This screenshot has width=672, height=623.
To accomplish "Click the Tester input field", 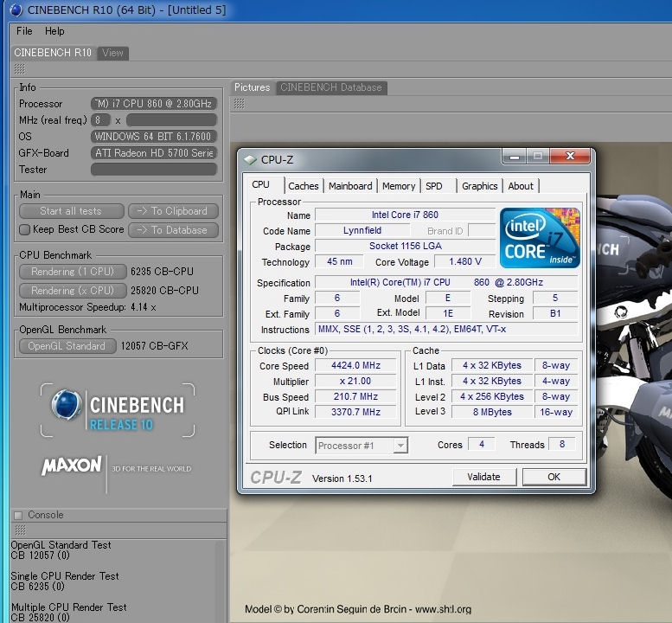I will coord(153,170).
